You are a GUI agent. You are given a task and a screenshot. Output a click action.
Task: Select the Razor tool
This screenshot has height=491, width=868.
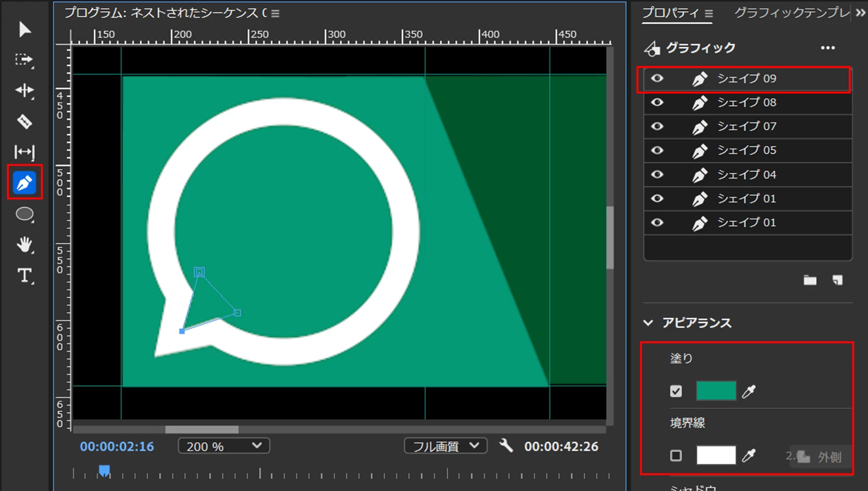(24, 122)
